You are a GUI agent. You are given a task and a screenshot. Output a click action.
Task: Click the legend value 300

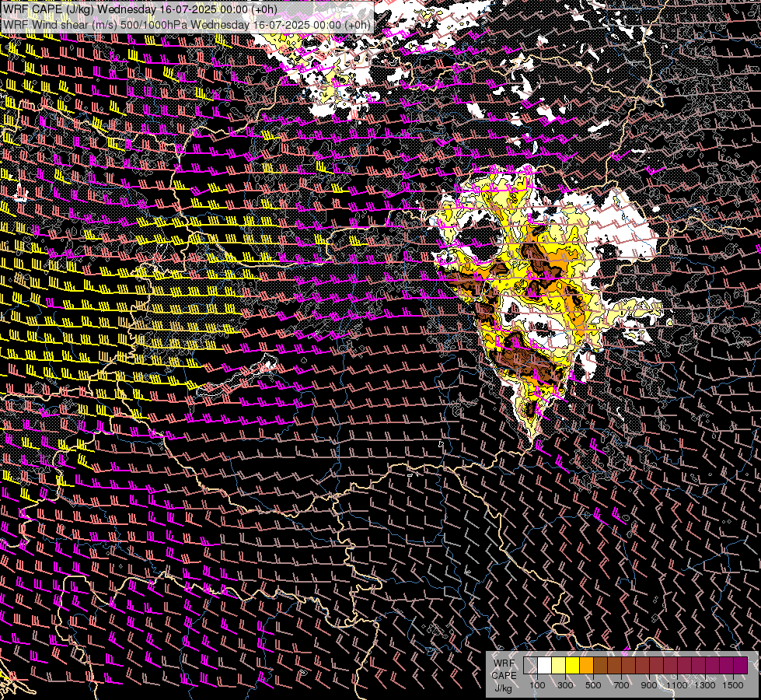(565, 685)
